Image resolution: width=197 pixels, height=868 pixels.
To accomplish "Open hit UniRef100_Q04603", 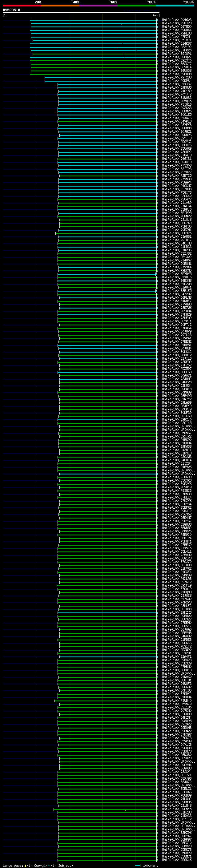I will coord(177,20).
